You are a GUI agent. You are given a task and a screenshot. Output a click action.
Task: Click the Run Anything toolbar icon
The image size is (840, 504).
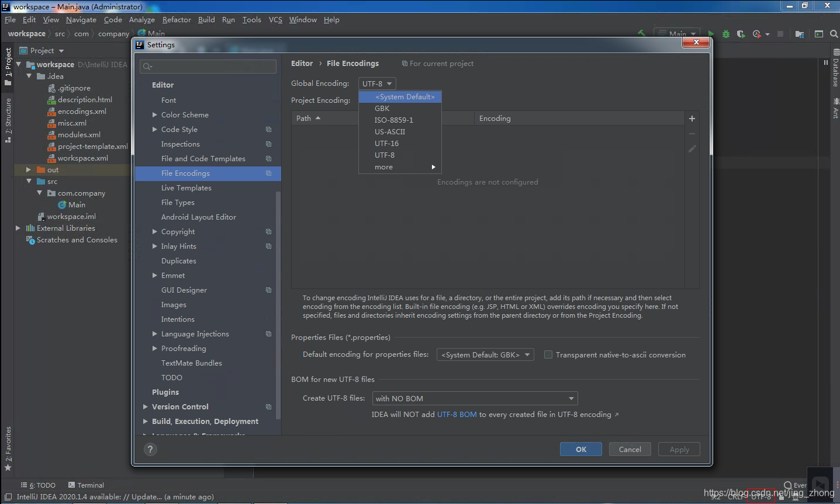point(819,34)
